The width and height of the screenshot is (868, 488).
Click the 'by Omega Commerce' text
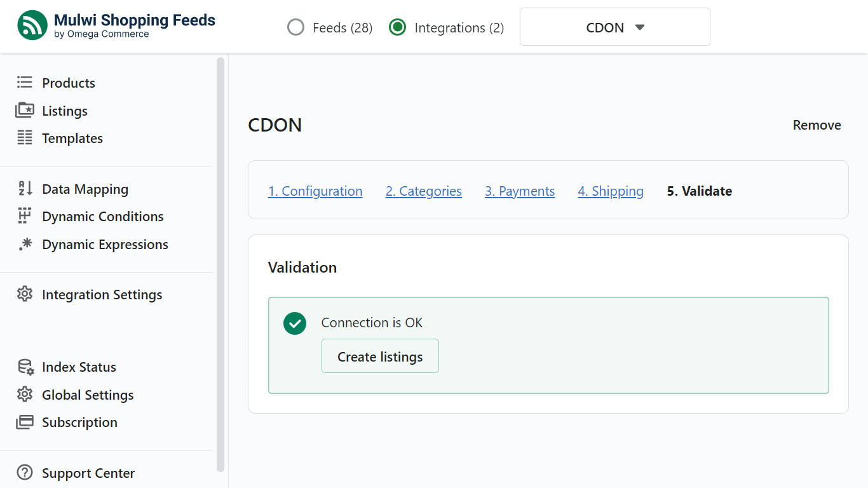point(102,34)
